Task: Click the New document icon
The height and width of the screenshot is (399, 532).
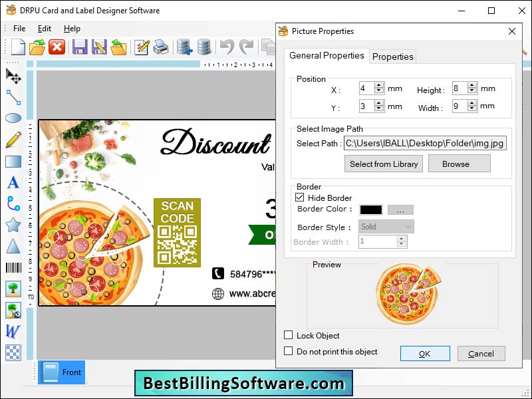Action: pos(18,47)
